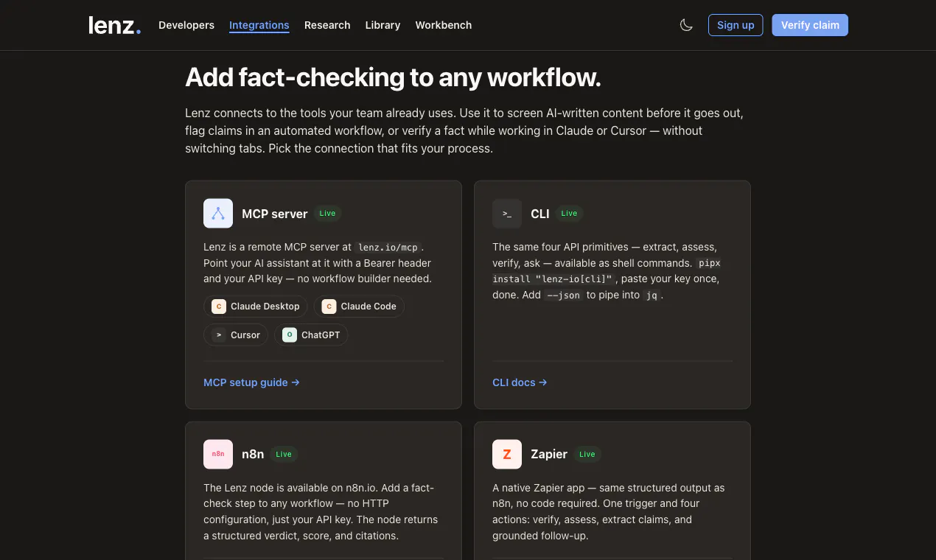Click the jq code snippet

[652, 295]
